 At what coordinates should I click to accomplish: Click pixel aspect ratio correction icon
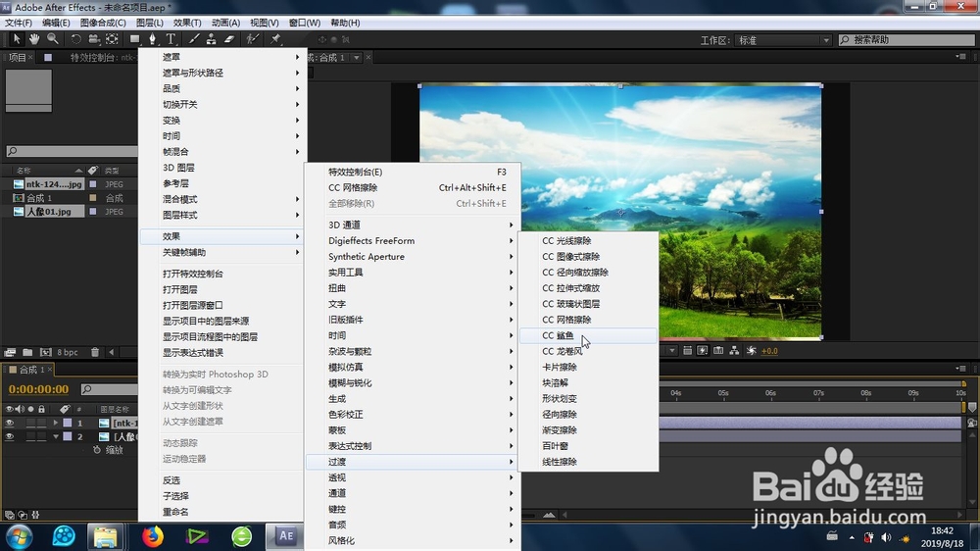tap(687, 351)
